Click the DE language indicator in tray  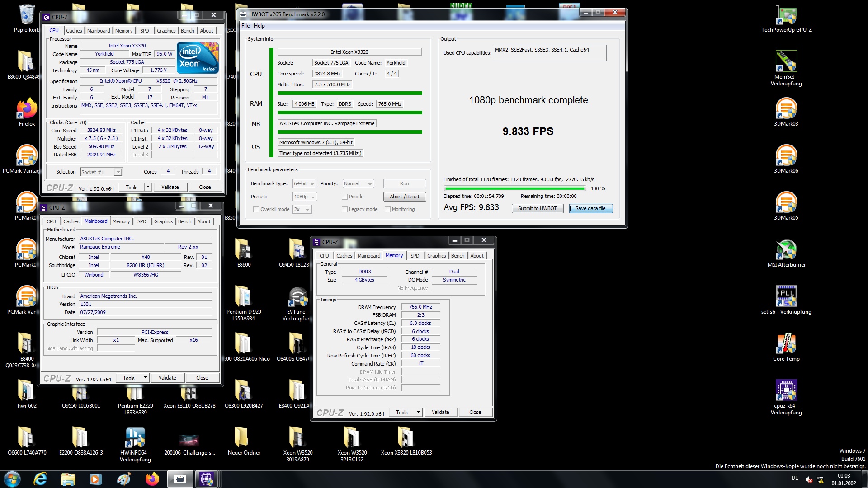(795, 478)
